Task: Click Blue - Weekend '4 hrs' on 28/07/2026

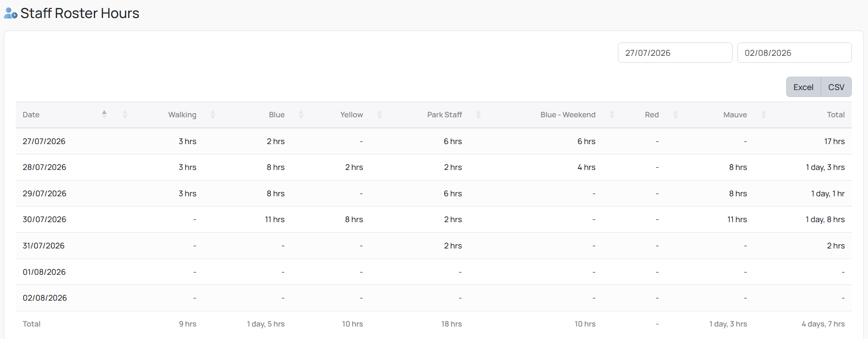Action: pyautogui.click(x=586, y=167)
